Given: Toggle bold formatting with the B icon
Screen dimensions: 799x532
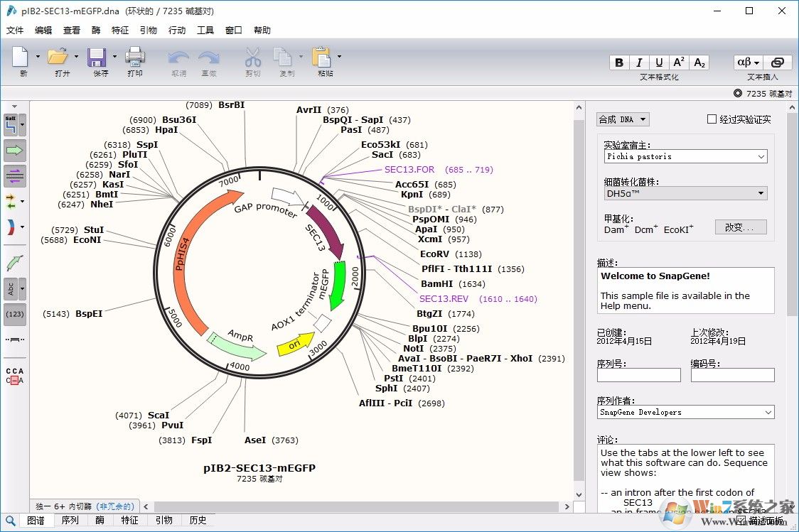Looking at the screenshot, I should point(618,62).
